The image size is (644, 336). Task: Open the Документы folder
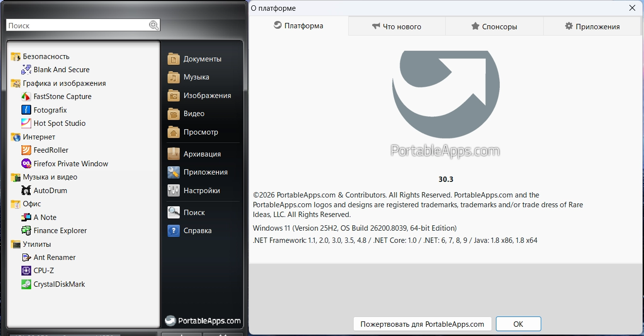point(194,59)
